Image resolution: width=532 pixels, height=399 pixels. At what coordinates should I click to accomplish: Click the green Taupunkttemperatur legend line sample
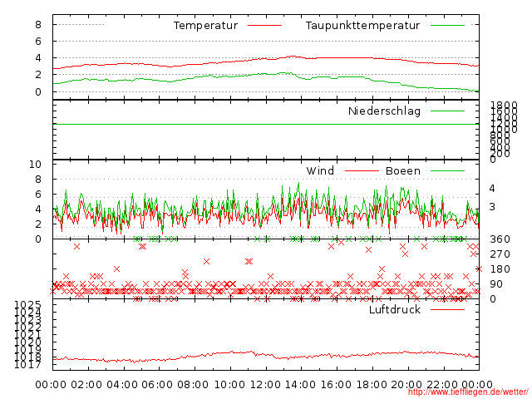click(447, 26)
